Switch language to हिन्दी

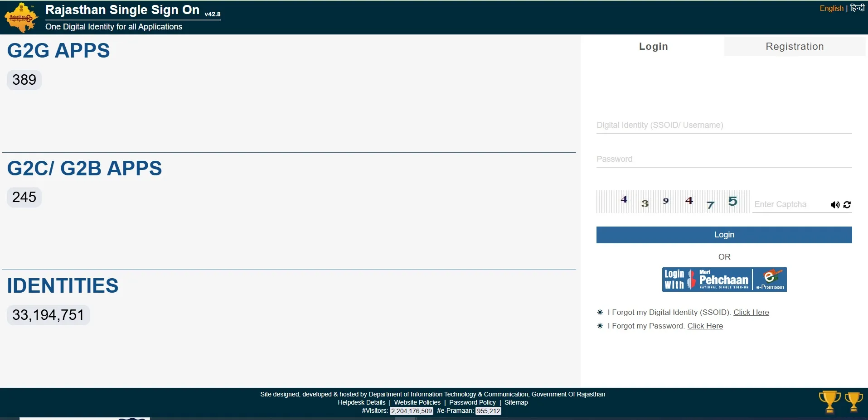point(857,8)
